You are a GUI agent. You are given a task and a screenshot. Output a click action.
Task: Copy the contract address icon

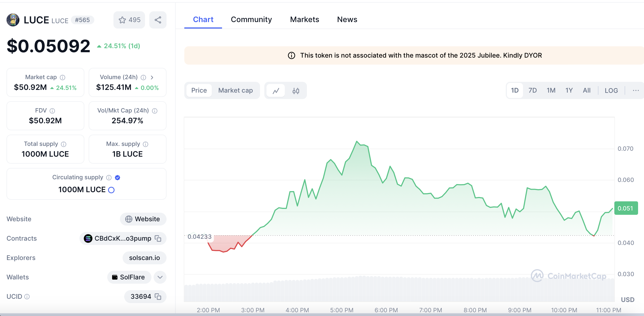click(x=158, y=238)
